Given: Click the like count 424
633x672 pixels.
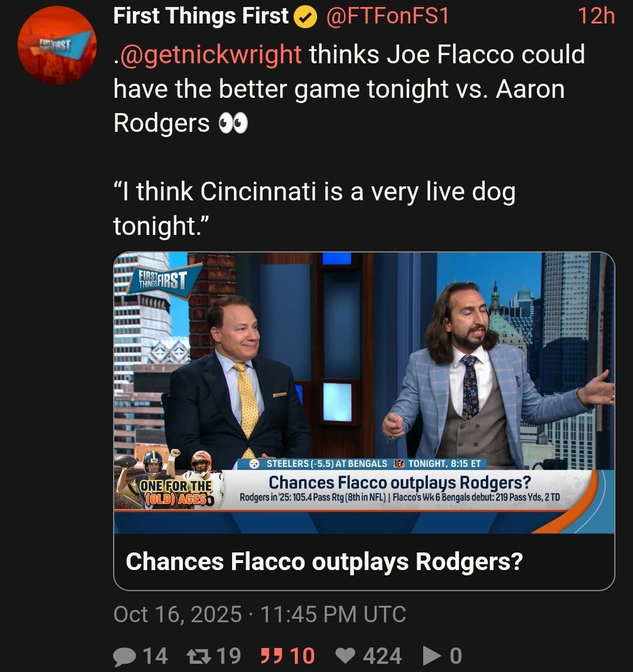Looking at the screenshot, I should point(382,656).
